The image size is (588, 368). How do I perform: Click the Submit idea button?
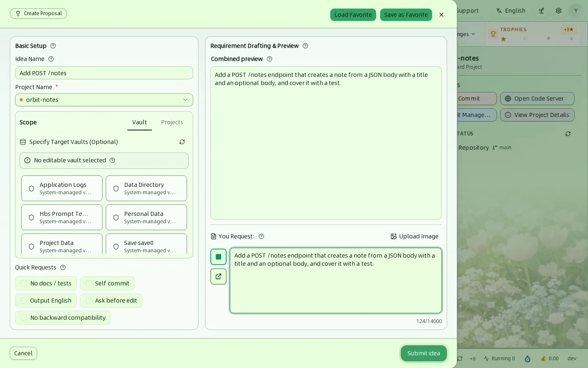(424, 353)
